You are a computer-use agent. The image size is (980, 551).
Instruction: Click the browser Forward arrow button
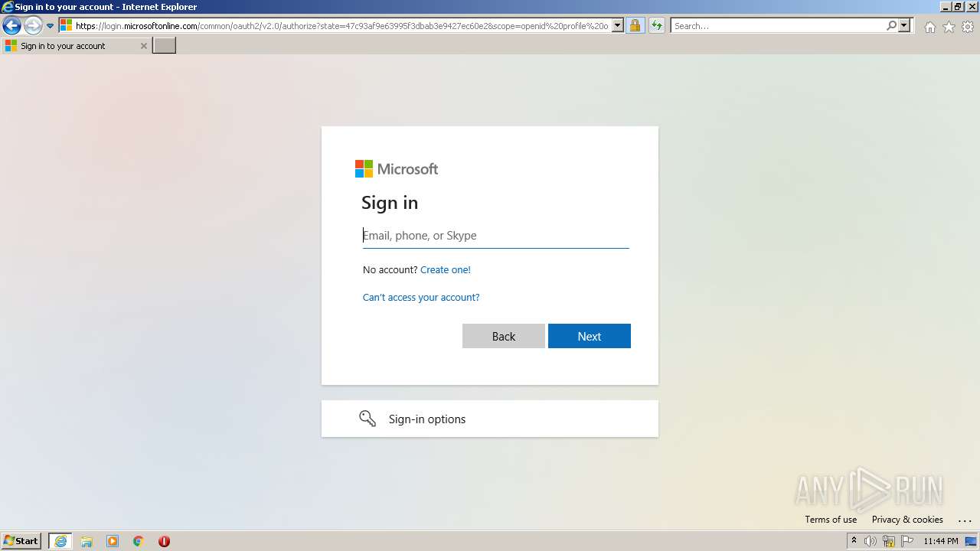[x=33, y=26]
